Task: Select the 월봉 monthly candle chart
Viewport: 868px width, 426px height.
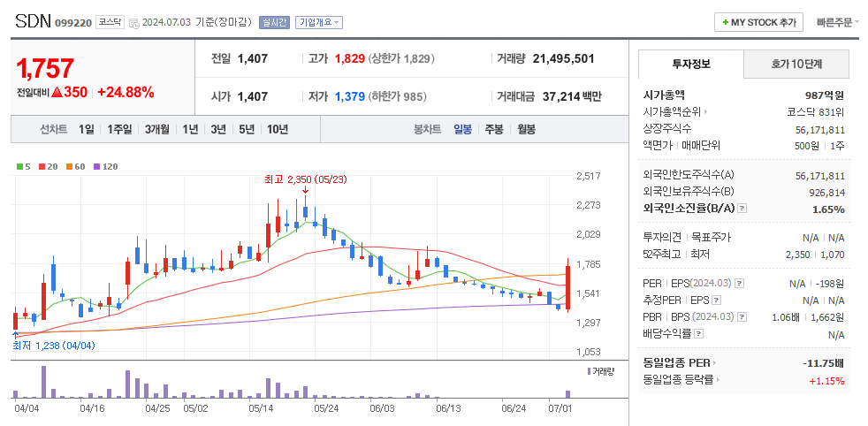Action: (x=527, y=129)
